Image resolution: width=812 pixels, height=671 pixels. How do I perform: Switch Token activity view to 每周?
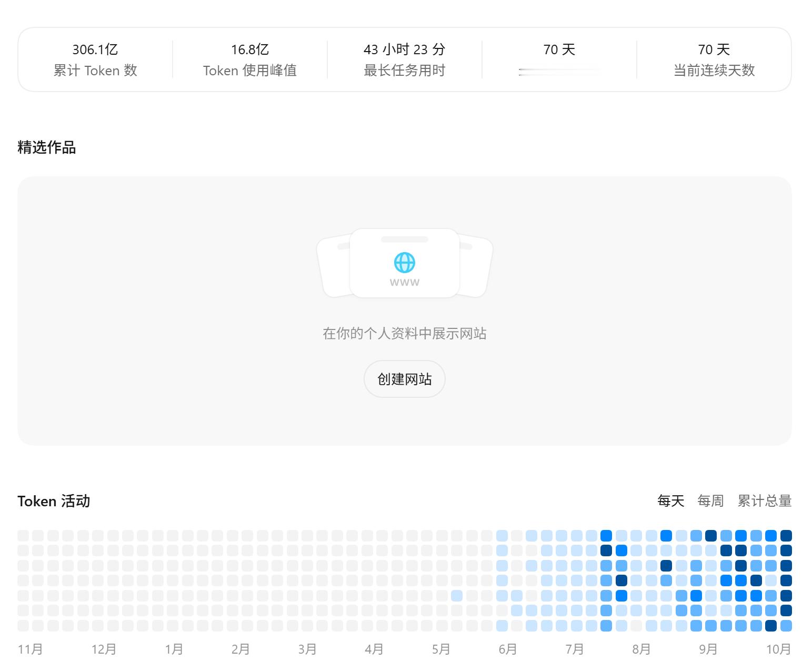(710, 501)
